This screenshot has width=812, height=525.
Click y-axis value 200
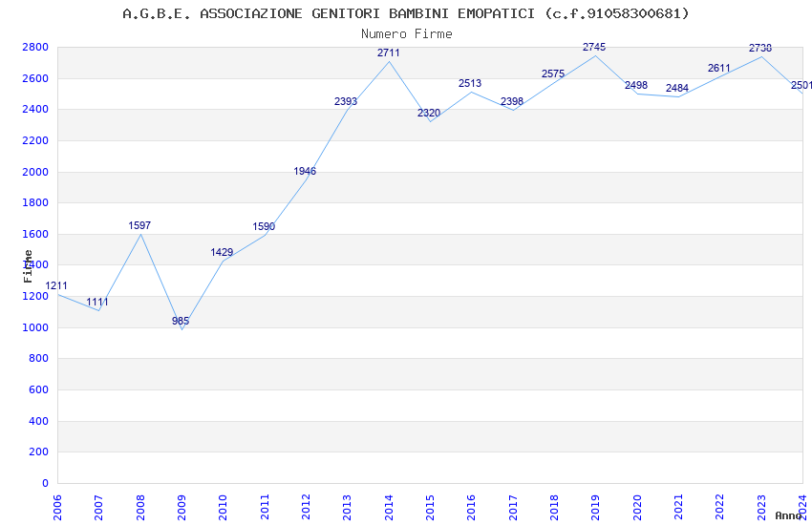(38, 452)
